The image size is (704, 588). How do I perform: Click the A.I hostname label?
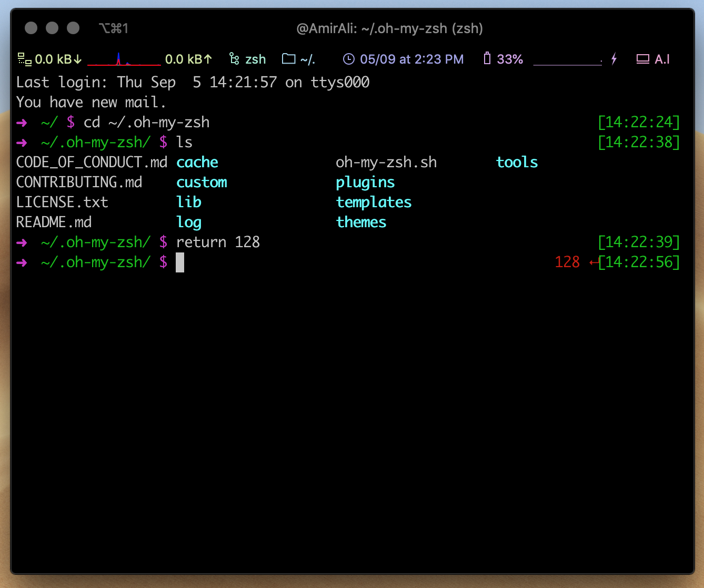pyautogui.click(x=662, y=59)
